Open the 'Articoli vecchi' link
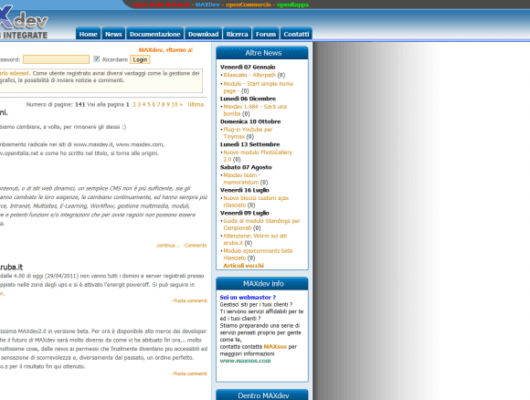Viewport: 530px width, 400px height. (243, 265)
